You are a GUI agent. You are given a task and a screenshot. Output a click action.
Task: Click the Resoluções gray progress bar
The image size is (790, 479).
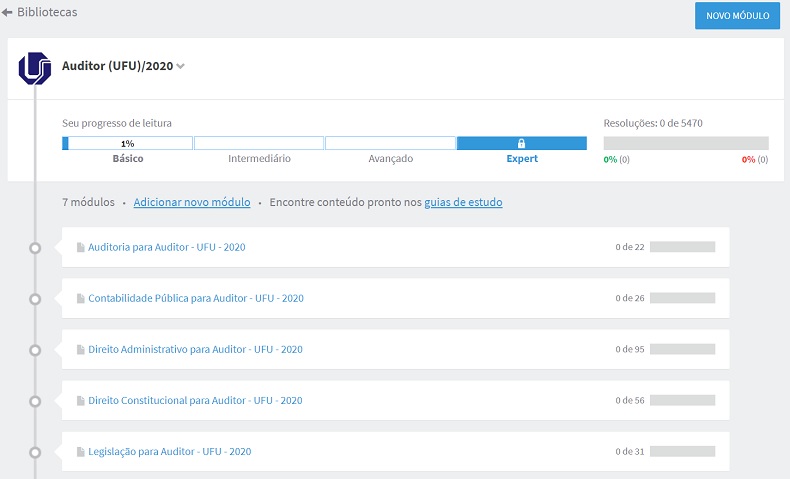(x=686, y=143)
